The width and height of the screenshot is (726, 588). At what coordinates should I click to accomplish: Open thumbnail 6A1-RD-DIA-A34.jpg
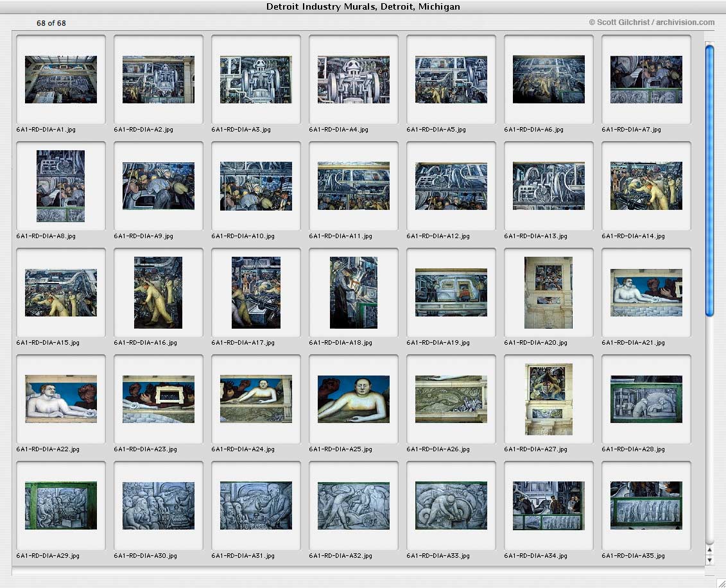click(x=549, y=506)
